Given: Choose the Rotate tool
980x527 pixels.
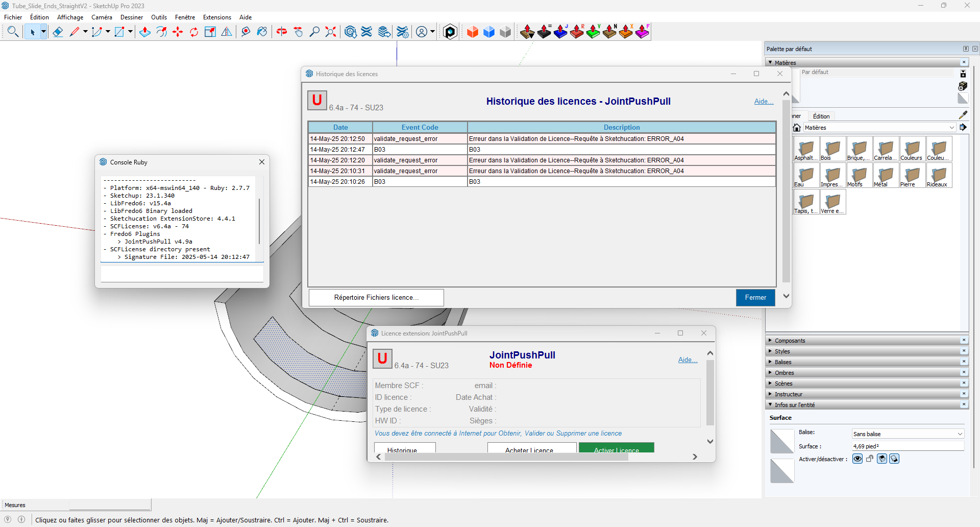Looking at the screenshot, I should click(194, 32).
